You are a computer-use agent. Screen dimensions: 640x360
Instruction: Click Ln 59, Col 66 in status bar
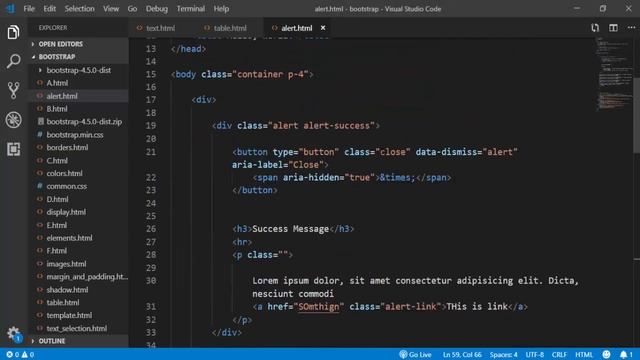[462, 354]
